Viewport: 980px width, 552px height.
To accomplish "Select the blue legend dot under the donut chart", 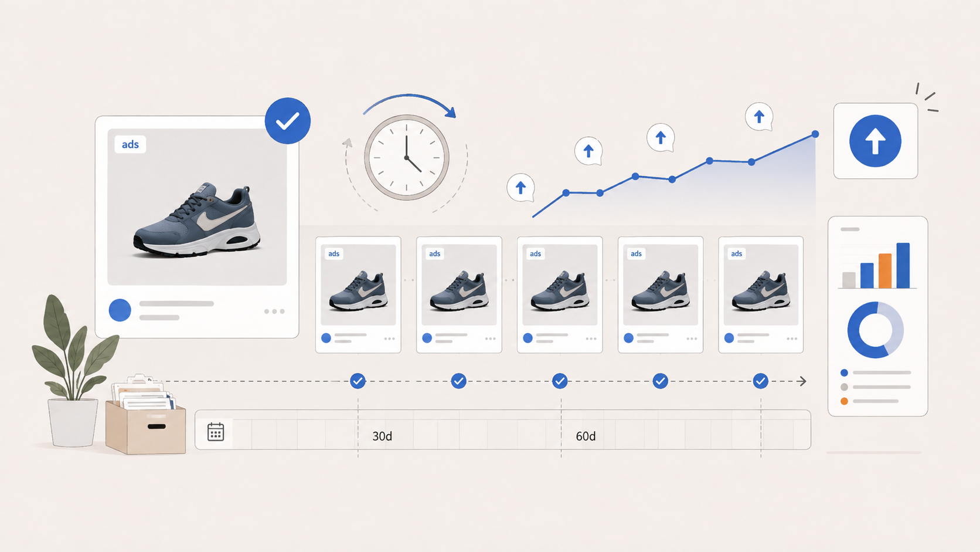I will [x=844, y=372].
